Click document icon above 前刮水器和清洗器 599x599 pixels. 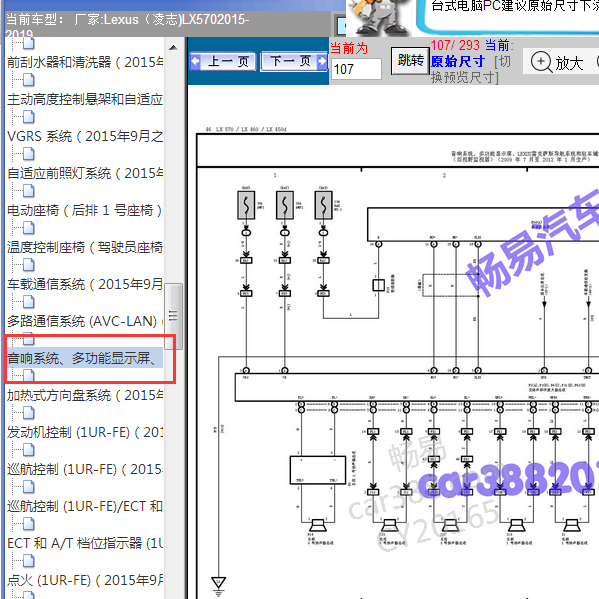click(29, 43)
